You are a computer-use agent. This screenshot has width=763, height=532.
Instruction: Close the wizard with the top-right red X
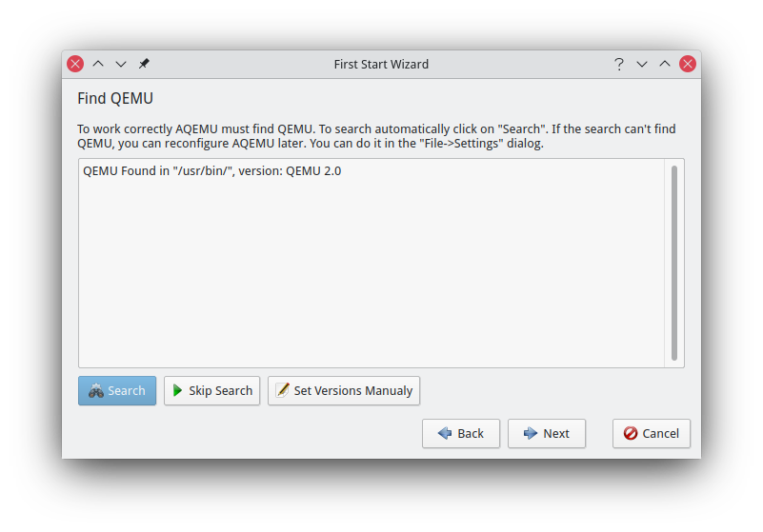688,64
